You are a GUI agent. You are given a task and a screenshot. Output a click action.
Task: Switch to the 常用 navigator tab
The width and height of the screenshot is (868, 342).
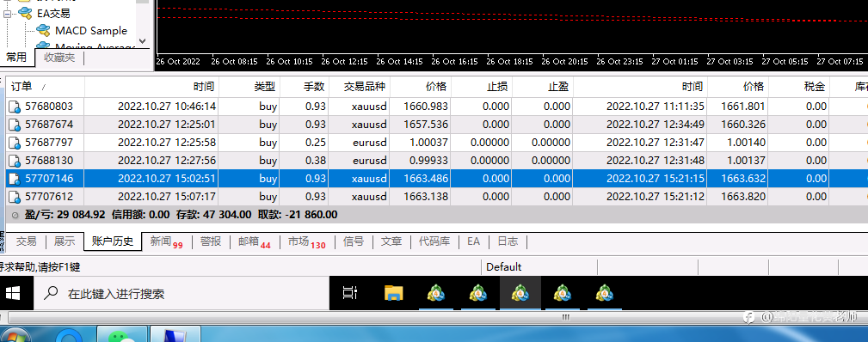coord(16,57)
